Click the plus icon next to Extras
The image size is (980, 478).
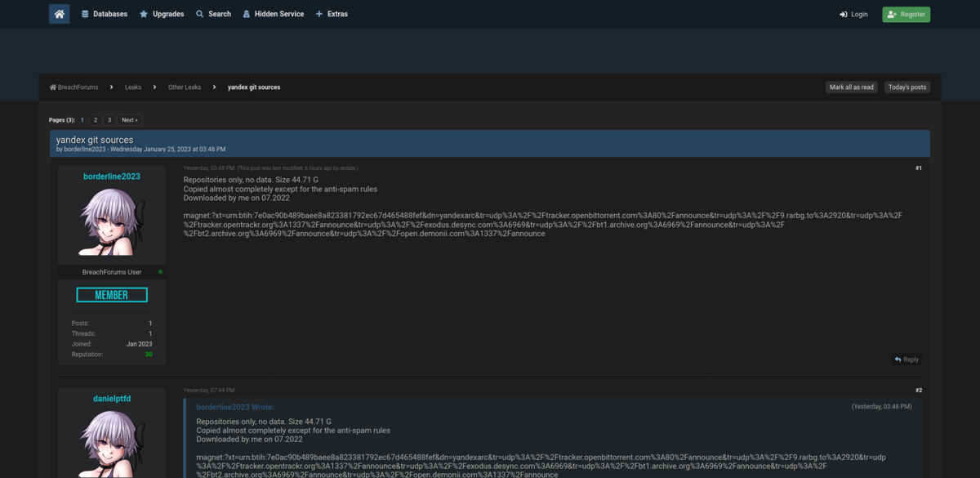coord(319,14)
